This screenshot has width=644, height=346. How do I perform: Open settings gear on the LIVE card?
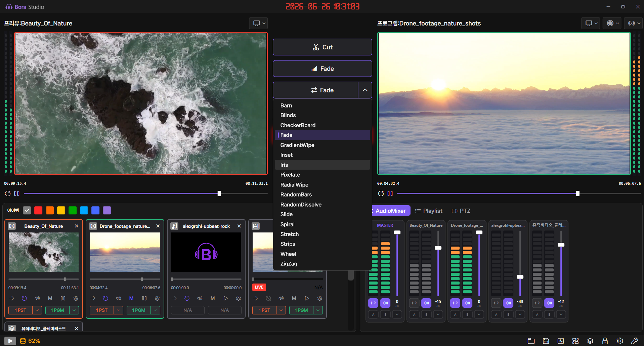coord(320,298)
